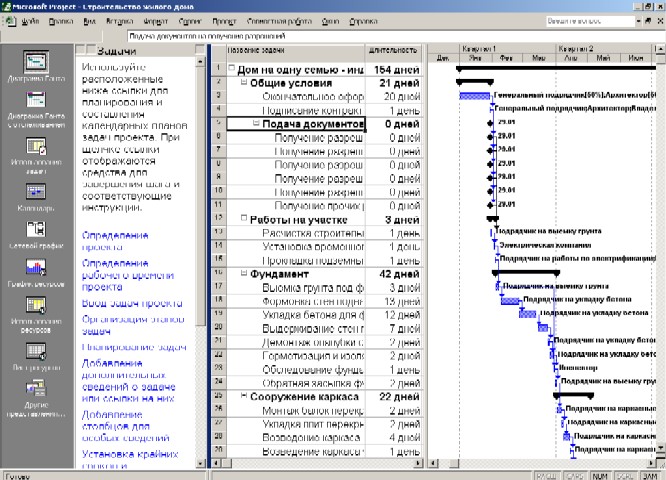Follow the Организация этапов задач link
666x480 pixels.
133,325
